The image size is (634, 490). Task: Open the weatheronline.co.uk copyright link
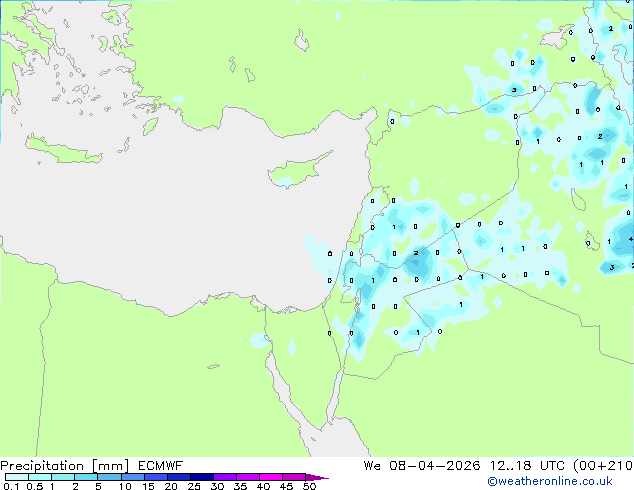click(x=550, y=481)
